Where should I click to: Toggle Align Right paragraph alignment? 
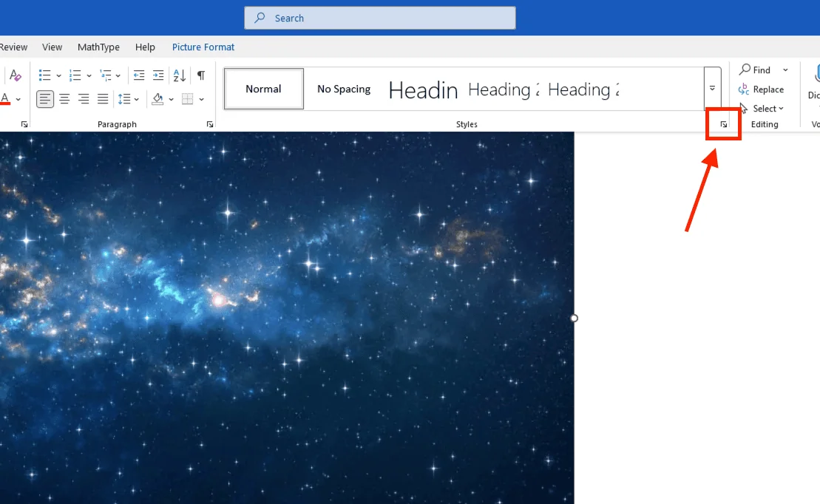pyautogui.click(x=84, y=99)
